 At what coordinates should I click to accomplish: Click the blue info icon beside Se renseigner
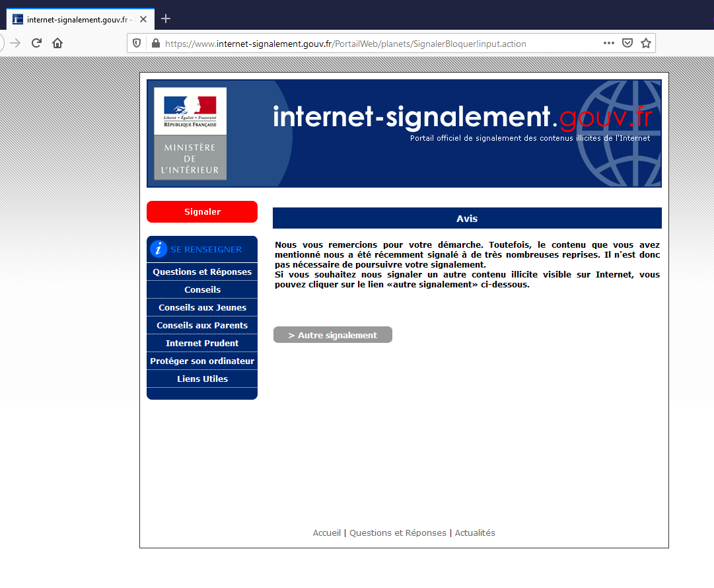159,248
